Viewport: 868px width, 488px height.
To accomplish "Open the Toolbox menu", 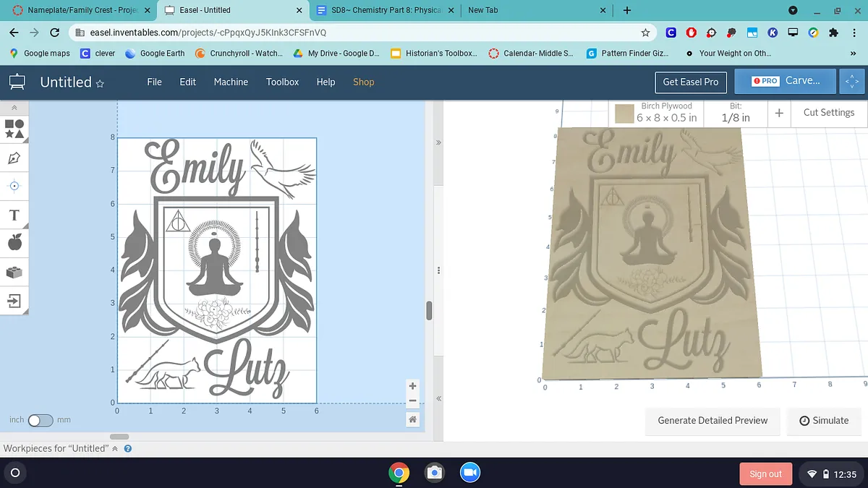I will [282, 82].
